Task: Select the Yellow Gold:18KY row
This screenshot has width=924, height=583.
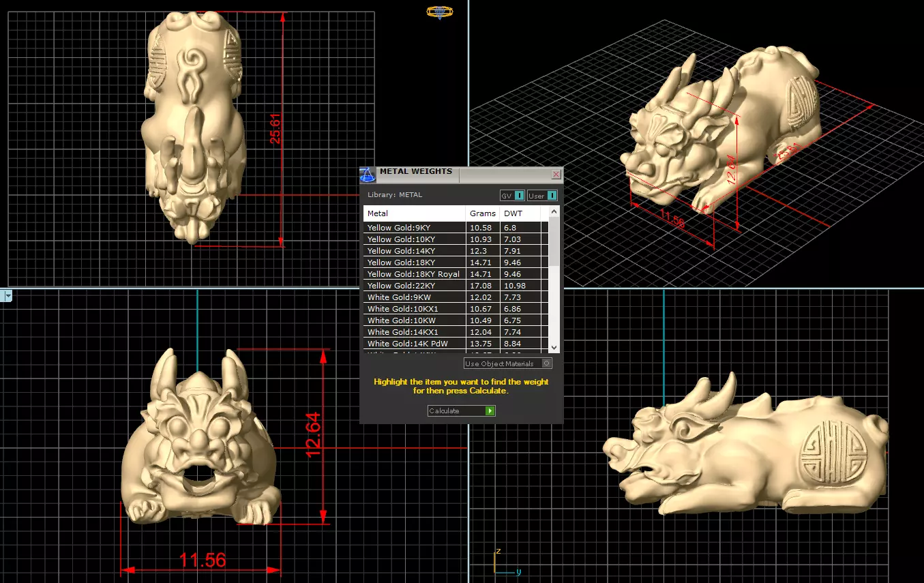Action: point(456,263)
